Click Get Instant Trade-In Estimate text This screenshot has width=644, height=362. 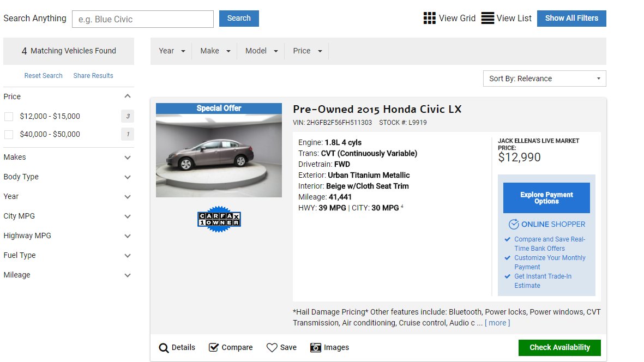tap(543, 281)
